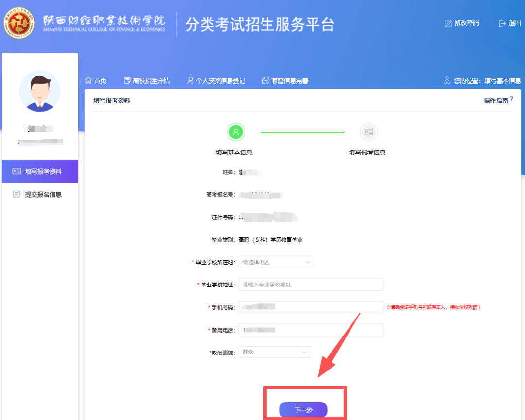Click the location pin icon near 您的位置
This screenshot has width=525, height=420.
tap(447, 80)
